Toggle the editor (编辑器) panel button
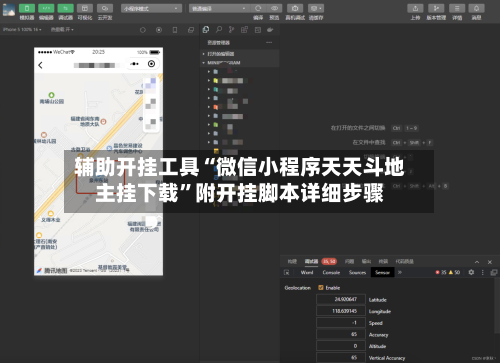This screenshot has height=363, width=500. click(x=46, y=8)
